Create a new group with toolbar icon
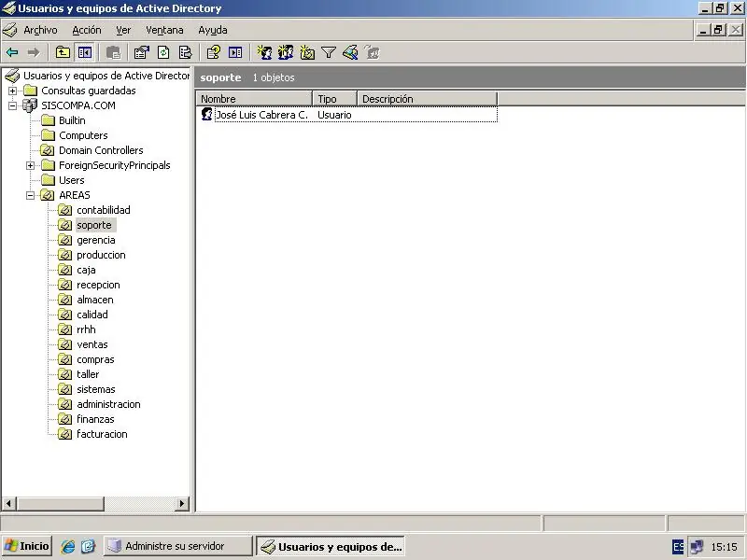This screenshot has width=747, height=560. pyautogui.click(x=286, y=52)
